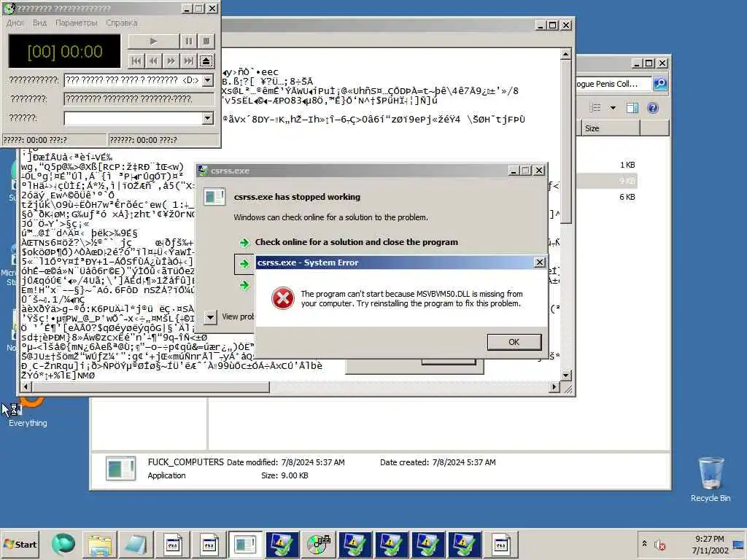Image resolution: width=747 pixels, height=560 pixels.
Task: Click right status bar time in CD player
Action: click(x=163, y=140)
